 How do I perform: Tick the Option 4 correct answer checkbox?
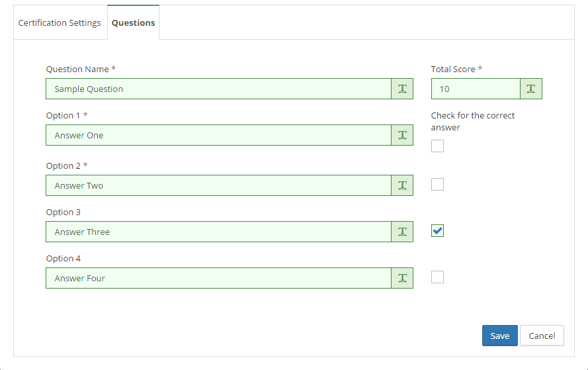(437, 277)
